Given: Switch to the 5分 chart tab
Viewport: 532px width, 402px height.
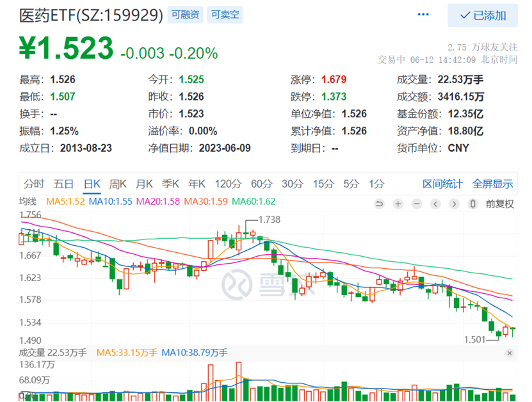Looking at the screenshot, I should click(351, 184).
